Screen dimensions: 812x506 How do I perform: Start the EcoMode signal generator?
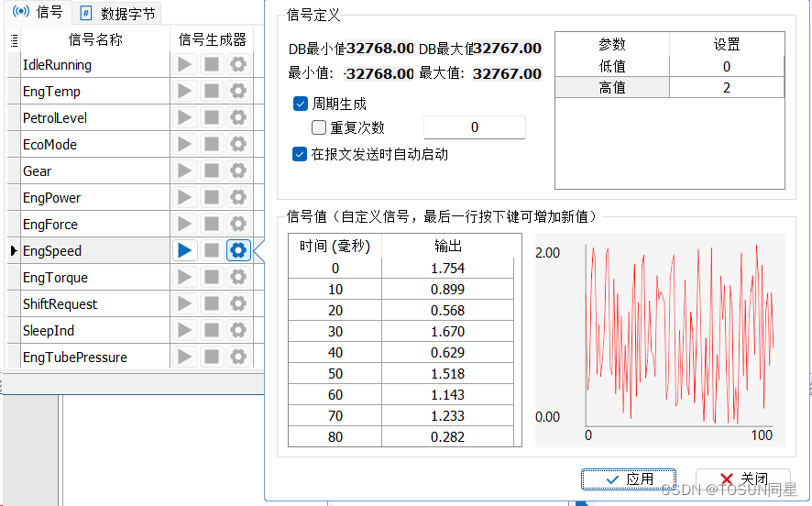[x=184, y=144]
